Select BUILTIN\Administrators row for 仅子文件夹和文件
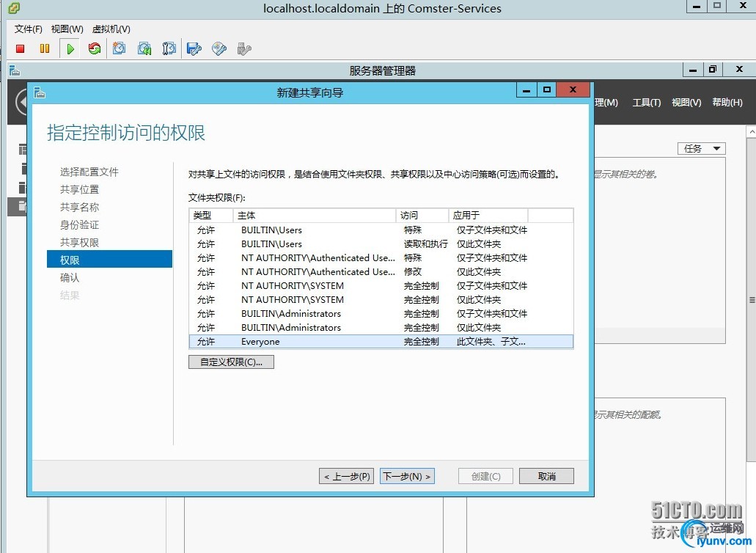 (x=381, y=313)
